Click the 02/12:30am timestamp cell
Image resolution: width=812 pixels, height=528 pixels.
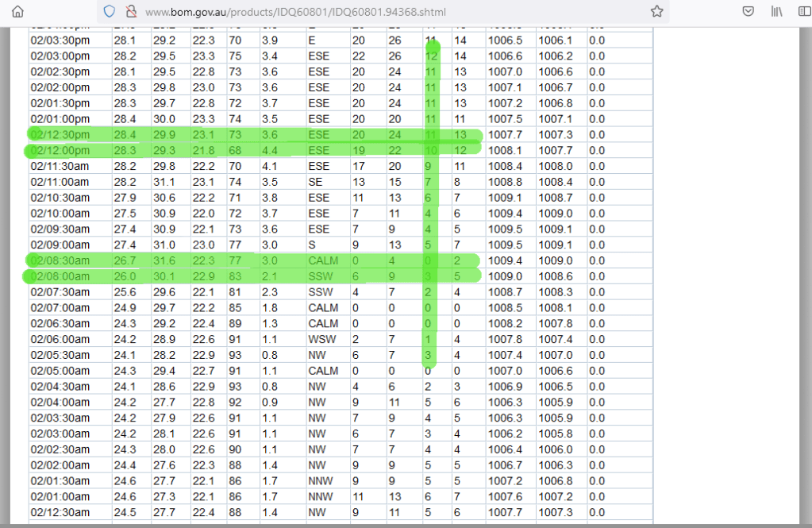point(60,512)
